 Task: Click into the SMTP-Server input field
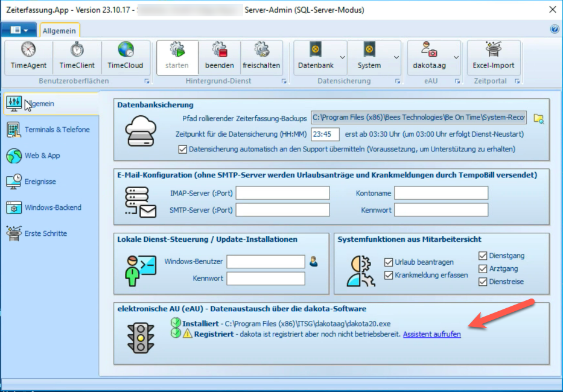[x=282, y=210]
